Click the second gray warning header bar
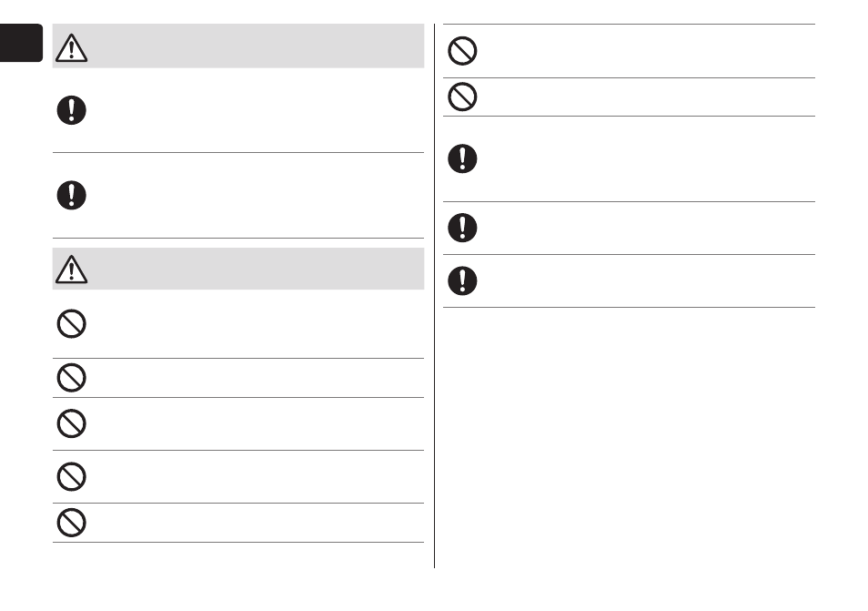 click(238, 269)
